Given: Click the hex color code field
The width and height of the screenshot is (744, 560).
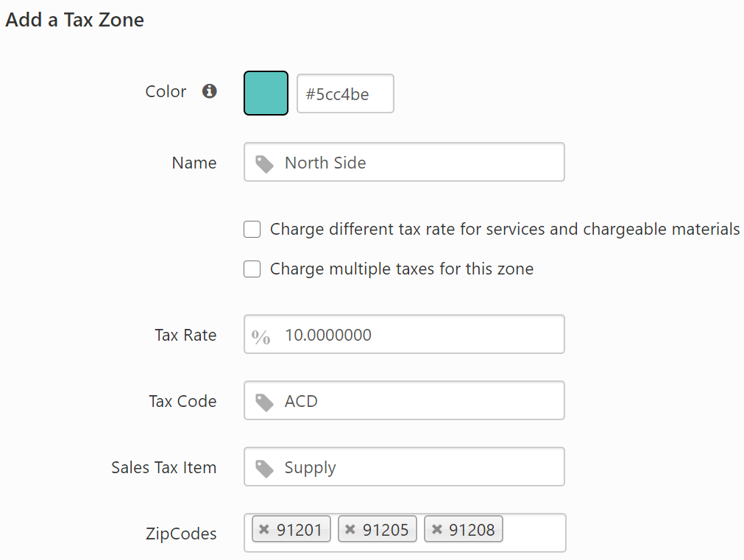Looking at the screenshot, I should pos(345,93).
